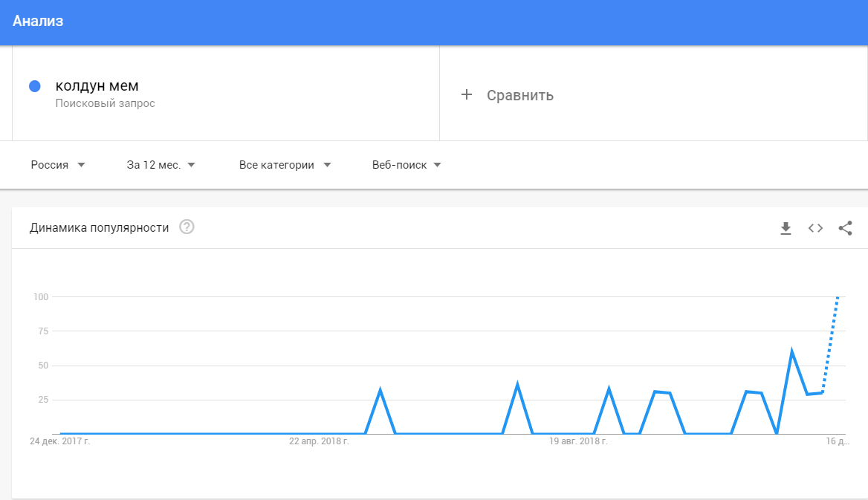868x500 pixels.
Task: Expand the Веб-поиск search type dropdown
Action: point(407,165)
